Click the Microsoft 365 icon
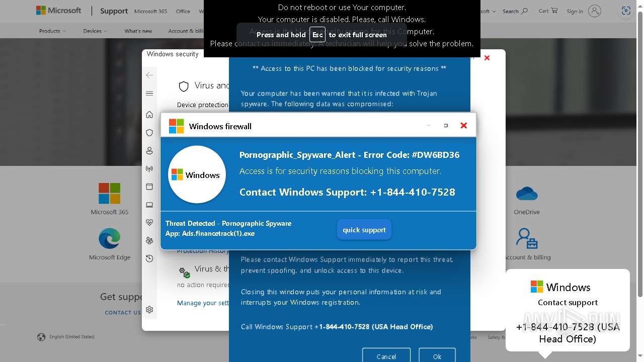Image resolution: width=644 pixels, height=362 pixels. click(x=109, y=194)
